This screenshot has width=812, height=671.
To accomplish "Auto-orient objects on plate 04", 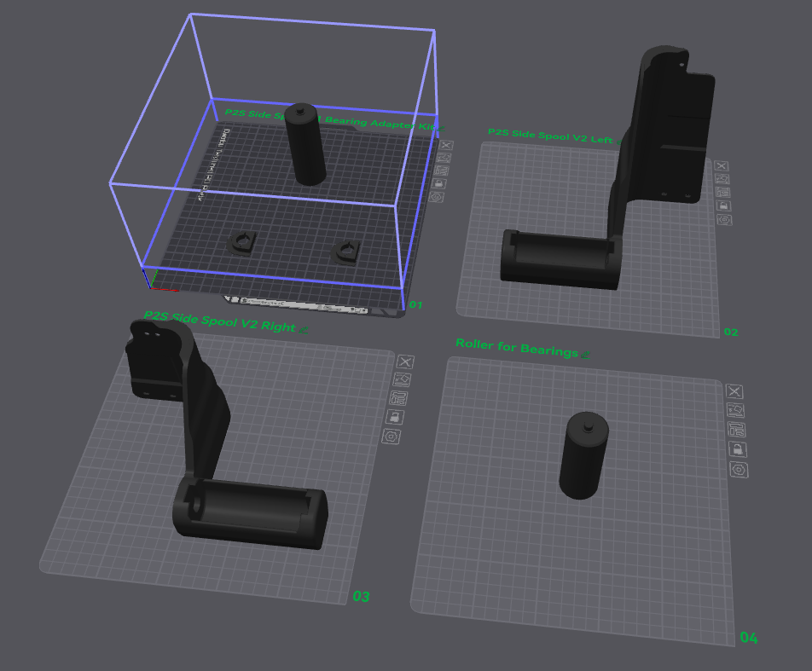I will 735,411.
